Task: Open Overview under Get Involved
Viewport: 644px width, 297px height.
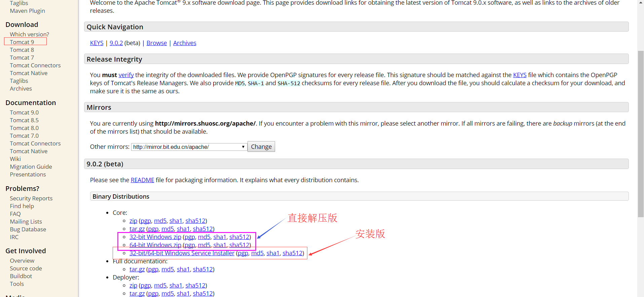Action: coord(22,261)
